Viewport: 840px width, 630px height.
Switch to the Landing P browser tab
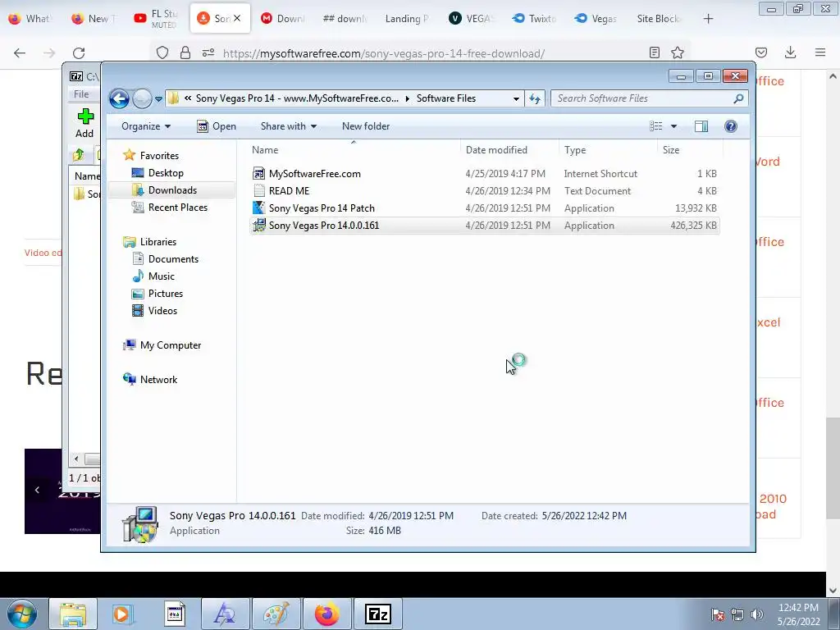(x=407, y=19)
